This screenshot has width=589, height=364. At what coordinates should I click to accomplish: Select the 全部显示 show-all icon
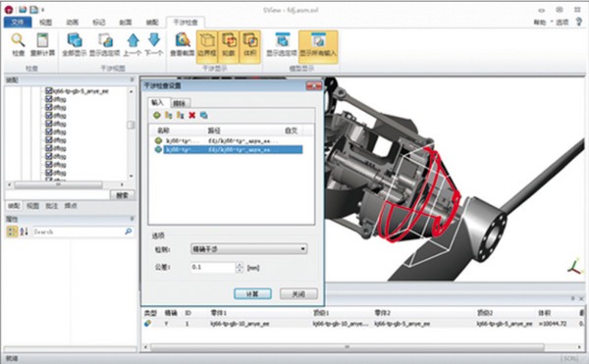[75, 40]
